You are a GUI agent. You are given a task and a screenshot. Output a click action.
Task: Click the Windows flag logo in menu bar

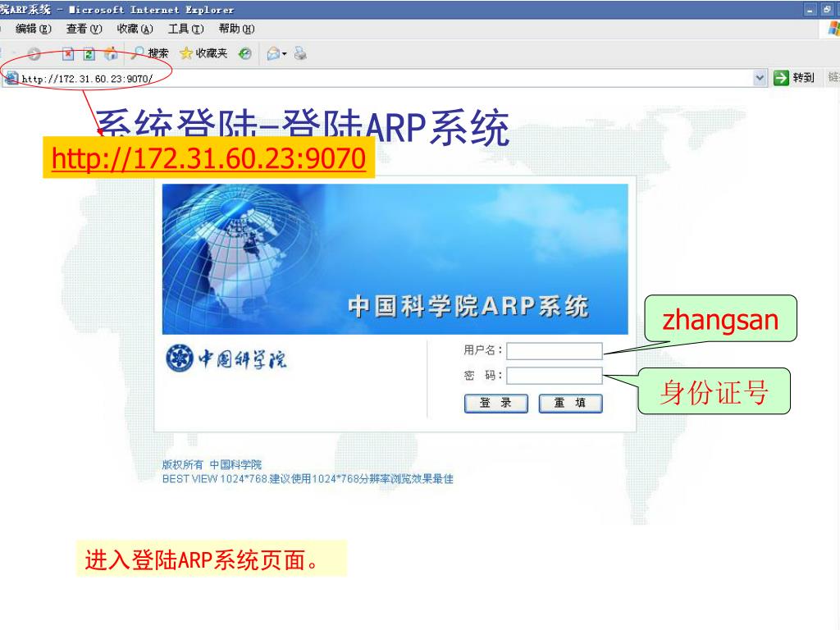[x=833, y=29]
